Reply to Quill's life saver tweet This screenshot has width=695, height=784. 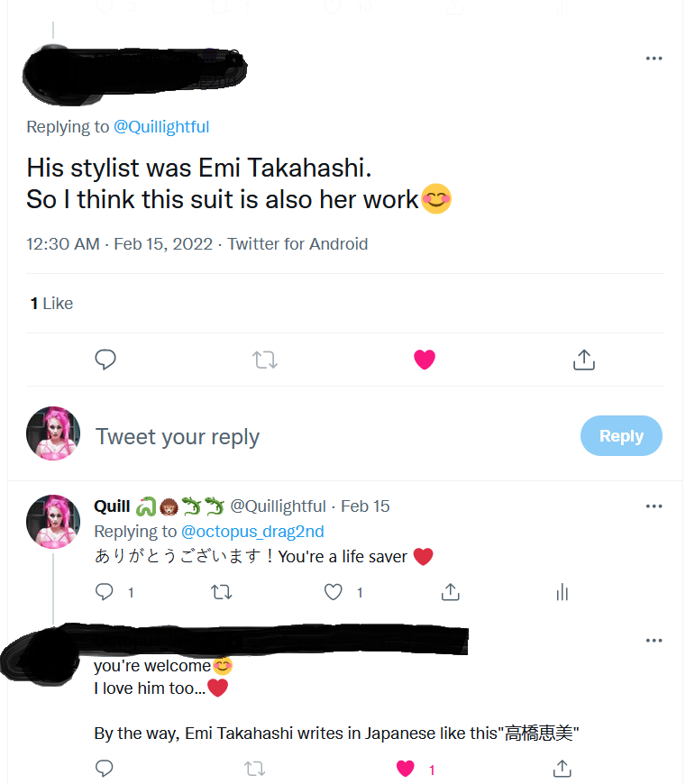[105, 592]
